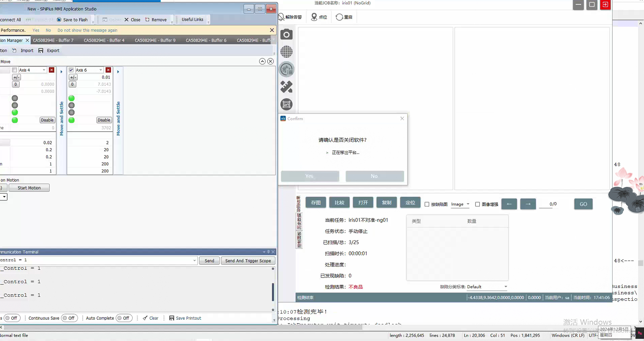Toggle Continuous Save Off switch
This screenshot has height=341, width=644.
(69, 318)
